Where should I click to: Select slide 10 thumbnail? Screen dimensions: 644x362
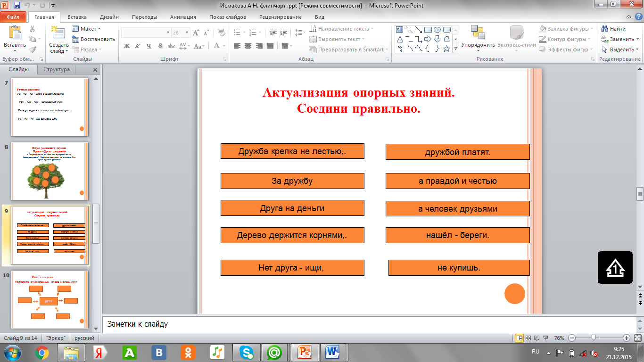(49, 299)
